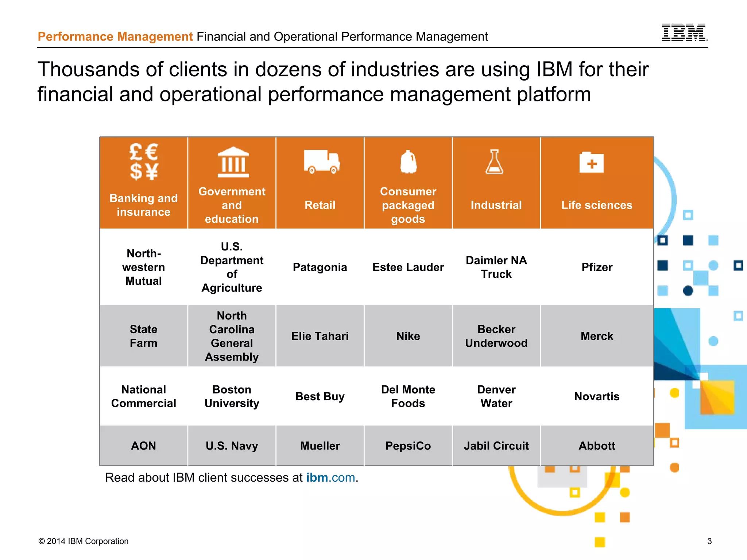Click the Jabil Circuit cell
The image size is (747, 560).
coord(496,446)
